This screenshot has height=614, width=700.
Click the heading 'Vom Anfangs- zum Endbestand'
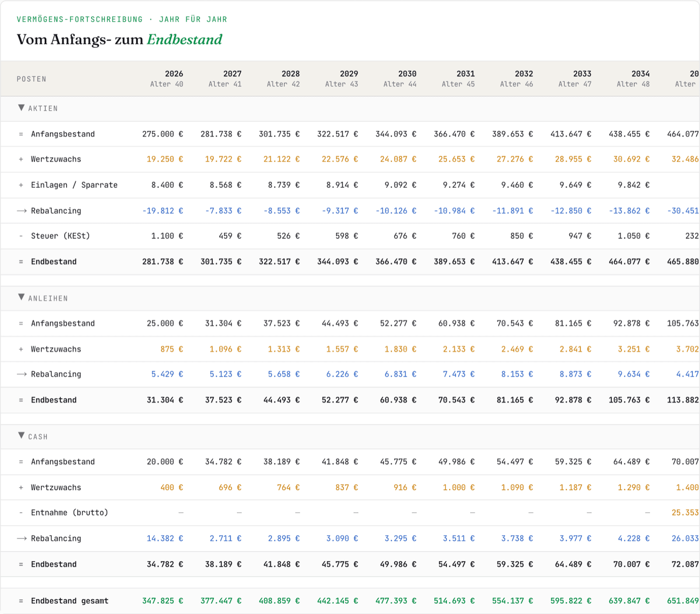tap(120, 39)
